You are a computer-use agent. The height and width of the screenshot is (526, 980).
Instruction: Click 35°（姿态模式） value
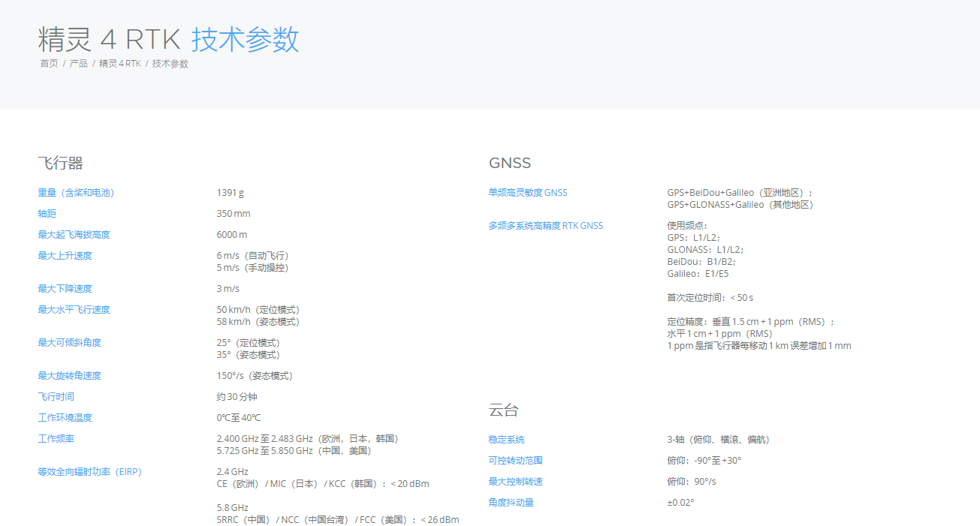point(249,355)
